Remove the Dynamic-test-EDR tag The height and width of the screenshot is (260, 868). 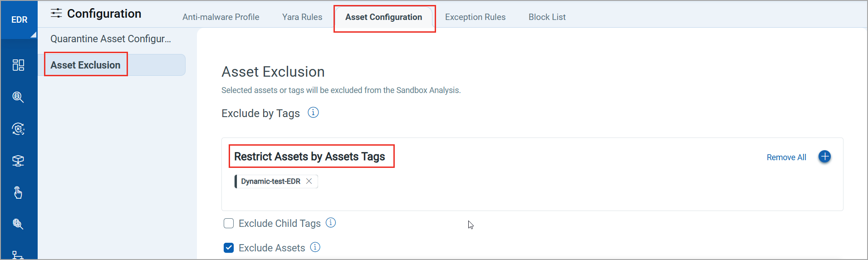point(309,181)
